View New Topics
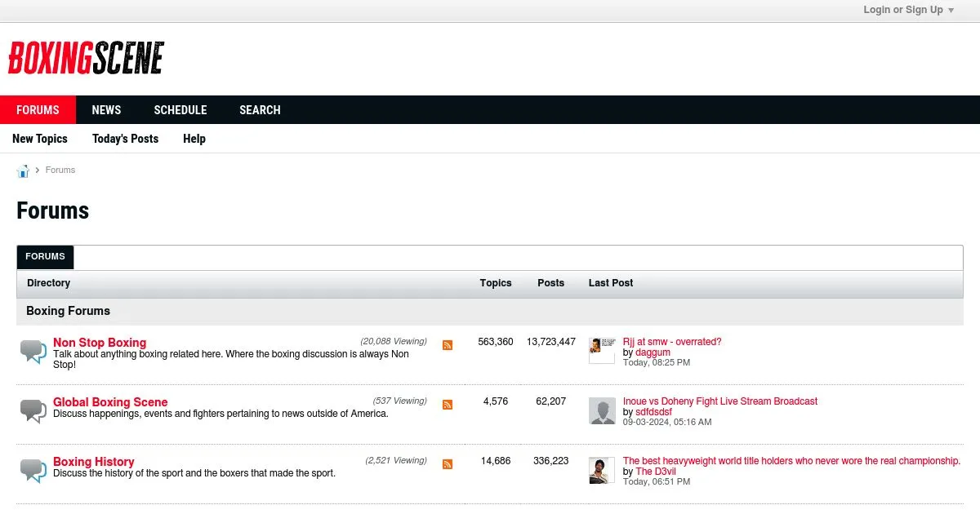 coord(40,139)
